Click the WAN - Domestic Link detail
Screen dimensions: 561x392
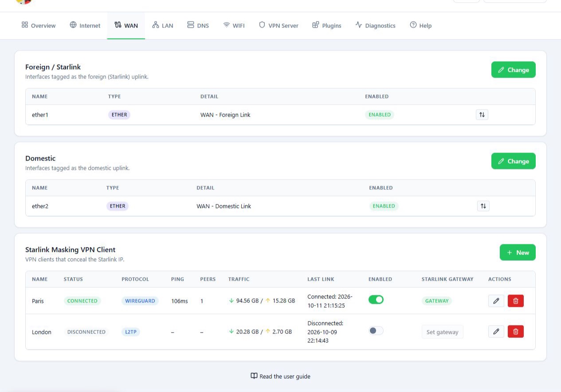coord(224,206)
